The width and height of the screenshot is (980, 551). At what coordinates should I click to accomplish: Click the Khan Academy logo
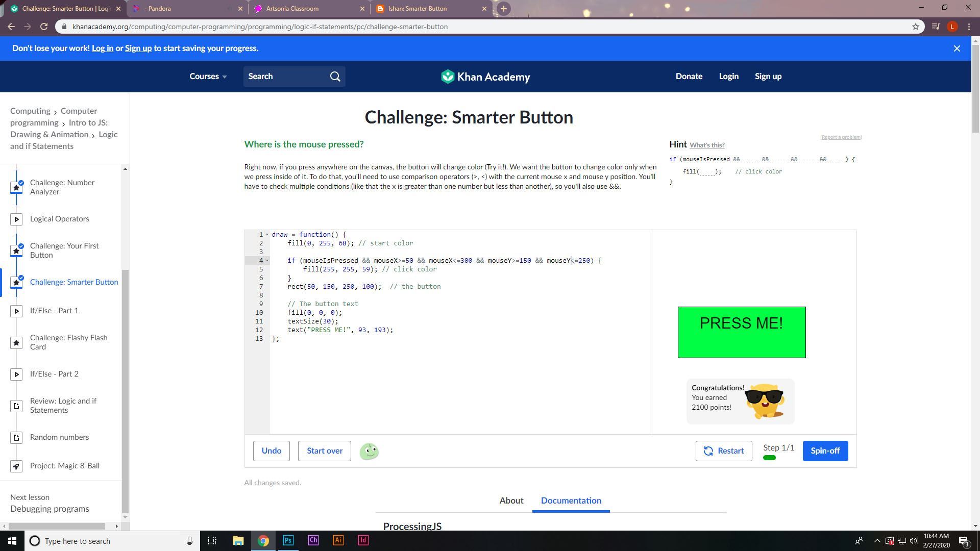click(485, 77)
